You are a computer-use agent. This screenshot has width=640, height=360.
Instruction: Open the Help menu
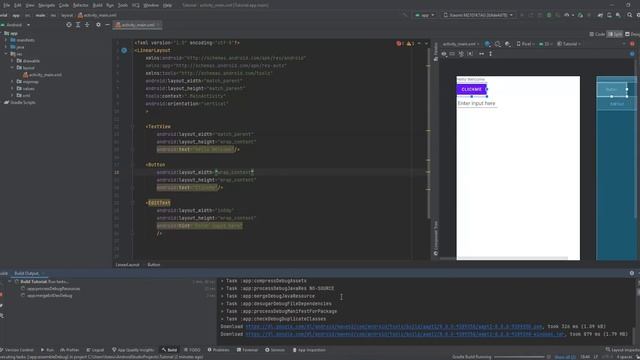(x=167, y=5)
